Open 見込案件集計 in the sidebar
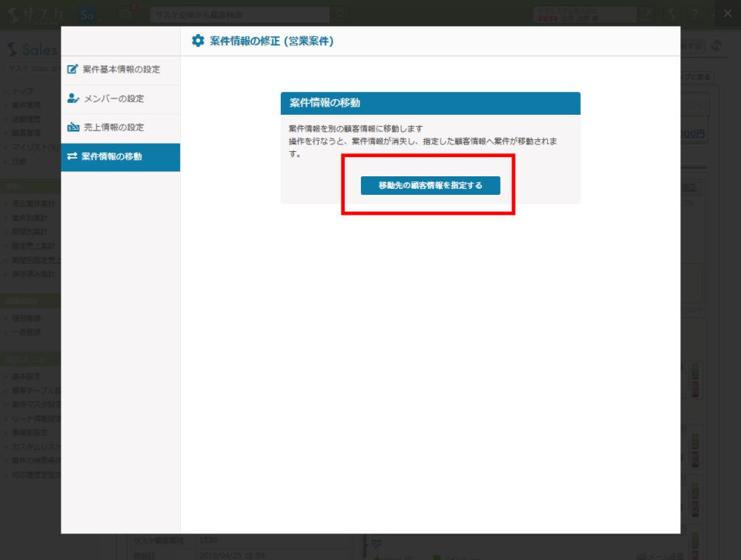The image size is (741, 560). [33, 204]
